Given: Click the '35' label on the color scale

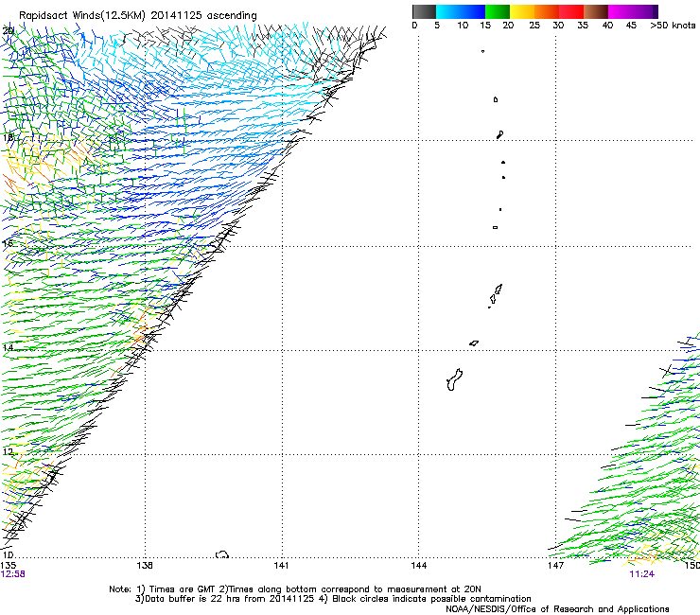Looking at the screenshot, I should [583, 26].
